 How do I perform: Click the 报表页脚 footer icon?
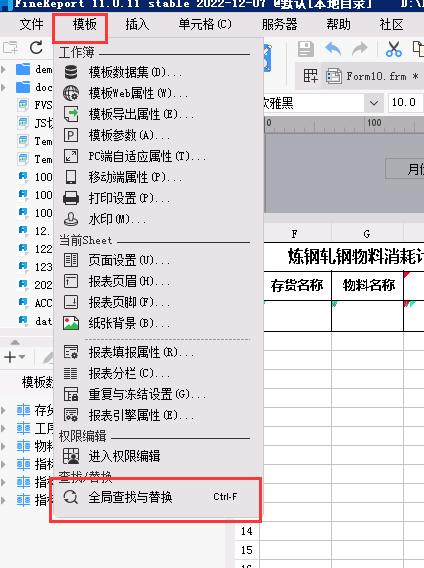coord(71,302)
